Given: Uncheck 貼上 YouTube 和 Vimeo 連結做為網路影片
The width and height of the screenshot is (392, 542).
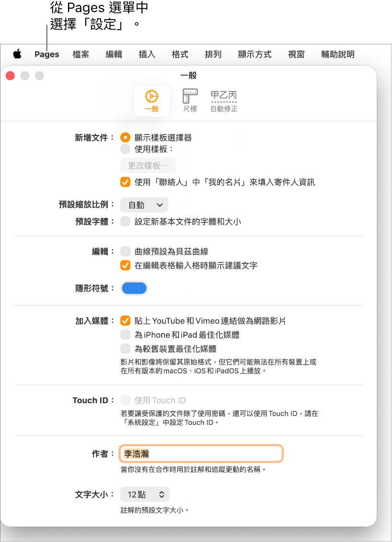Looking at the screenshot, I should 125,321.
